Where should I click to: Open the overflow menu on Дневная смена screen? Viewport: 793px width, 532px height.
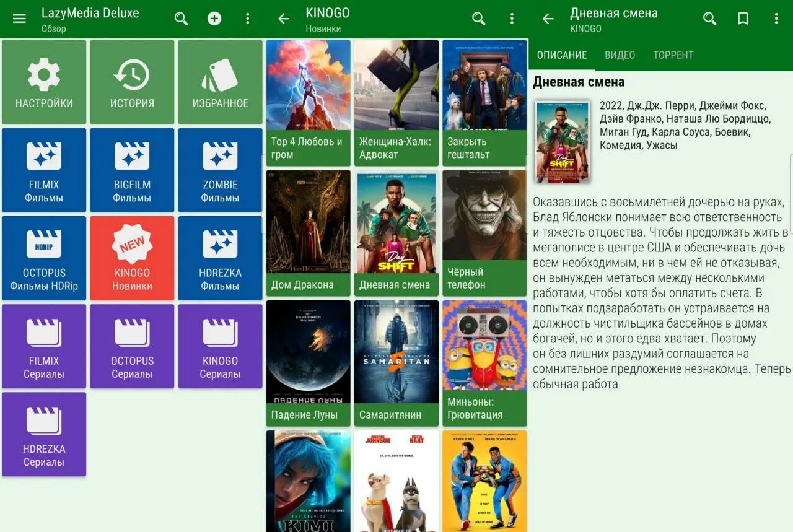pos(776,19)
